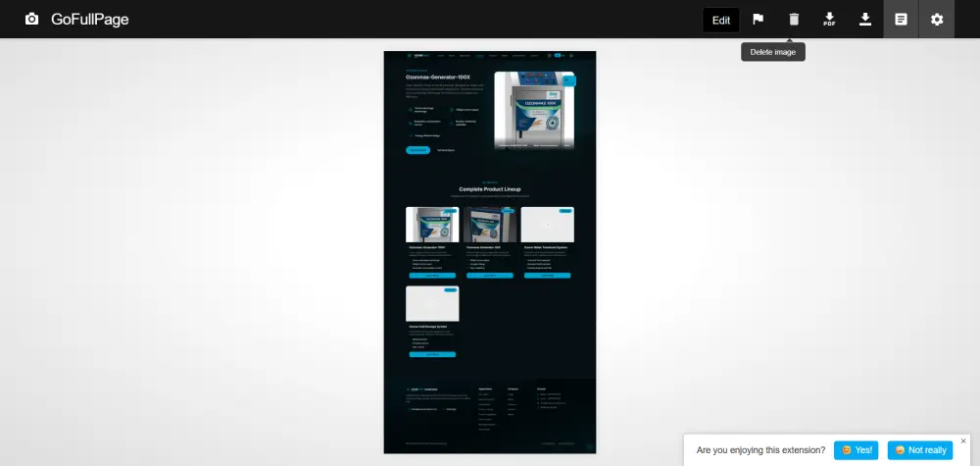Open the files list page icon
The height and width of the screenshot is (466, 980).
click(x=901, y=20)
